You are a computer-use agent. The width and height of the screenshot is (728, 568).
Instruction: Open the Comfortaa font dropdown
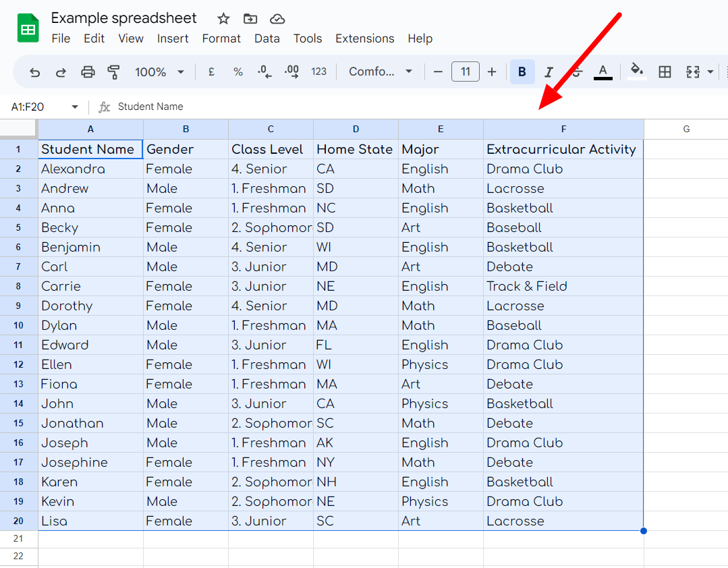[x=381, y=72]
